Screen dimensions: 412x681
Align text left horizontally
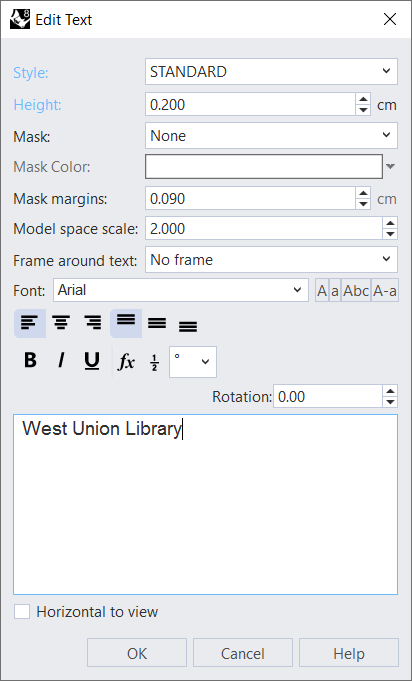[x=30, y=323]
